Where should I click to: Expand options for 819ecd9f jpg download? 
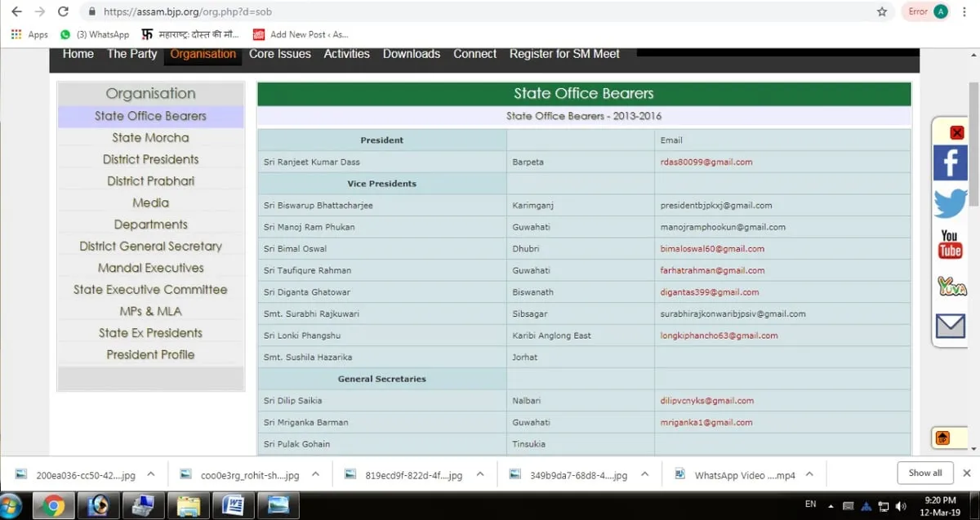(x=481, y=473)
